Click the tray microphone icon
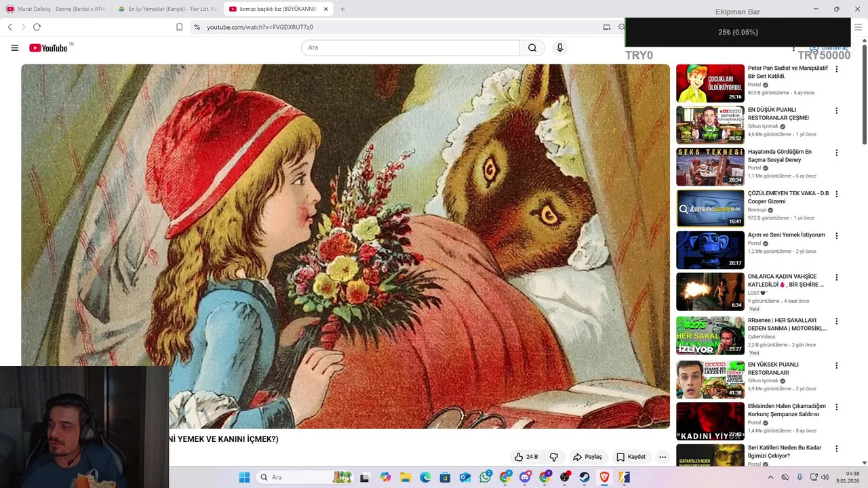The width and height of the screenshot is (868, 488). [800, 477]
